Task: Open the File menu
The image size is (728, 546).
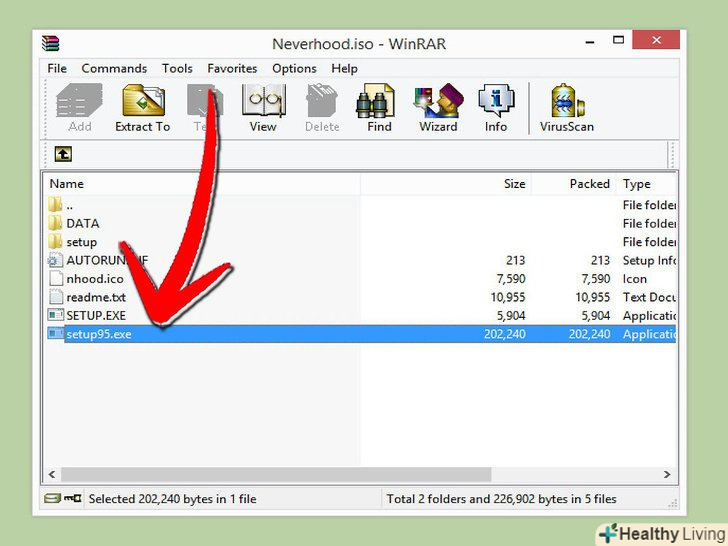Action: (x=57, y=68)
